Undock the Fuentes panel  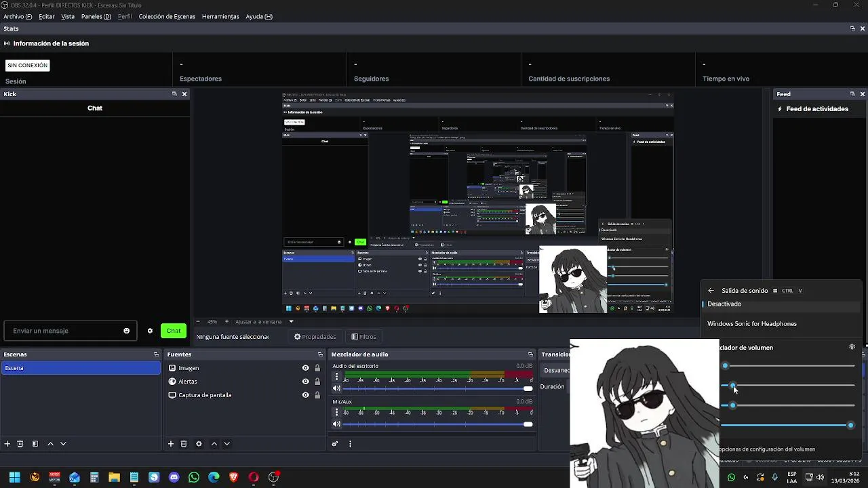click(320, 354)
